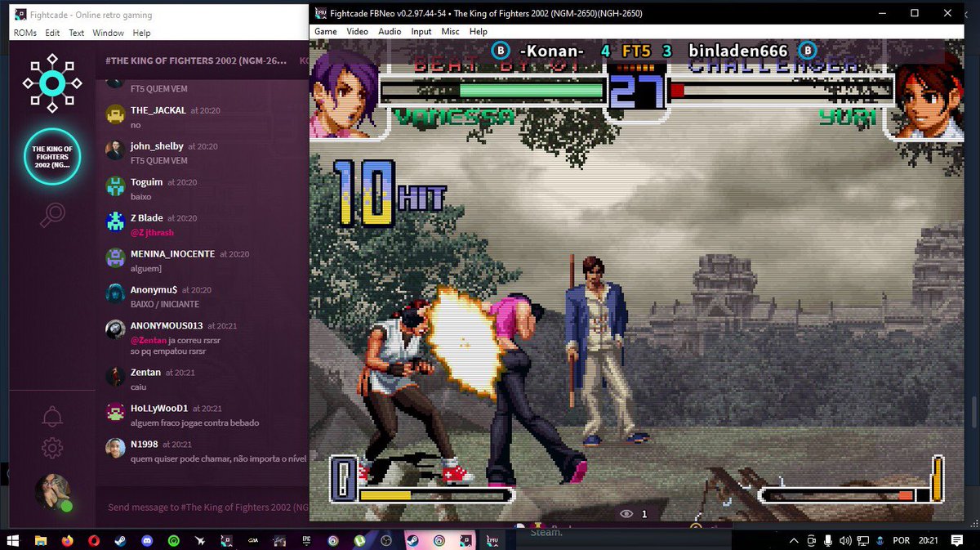Click THE_JACKAL's avatar in chat
This screenshot has width=980, height=550.
click(x=115, y=114)
